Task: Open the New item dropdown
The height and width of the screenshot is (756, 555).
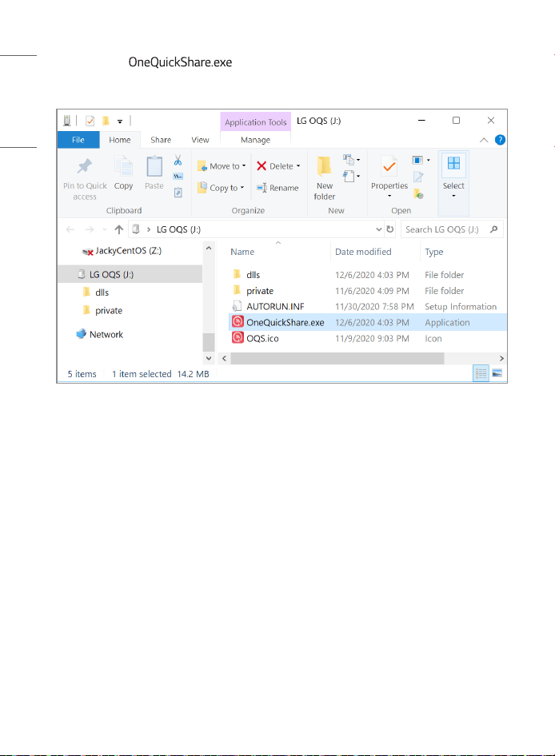Action: (x=352, y=160)
